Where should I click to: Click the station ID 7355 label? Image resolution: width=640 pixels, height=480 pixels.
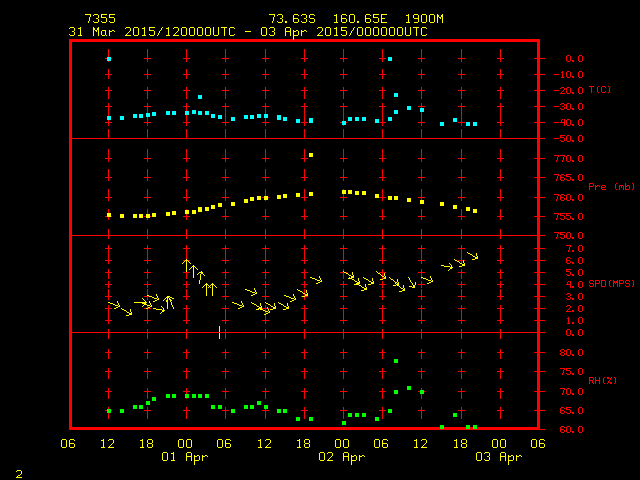tap(98, 19)
